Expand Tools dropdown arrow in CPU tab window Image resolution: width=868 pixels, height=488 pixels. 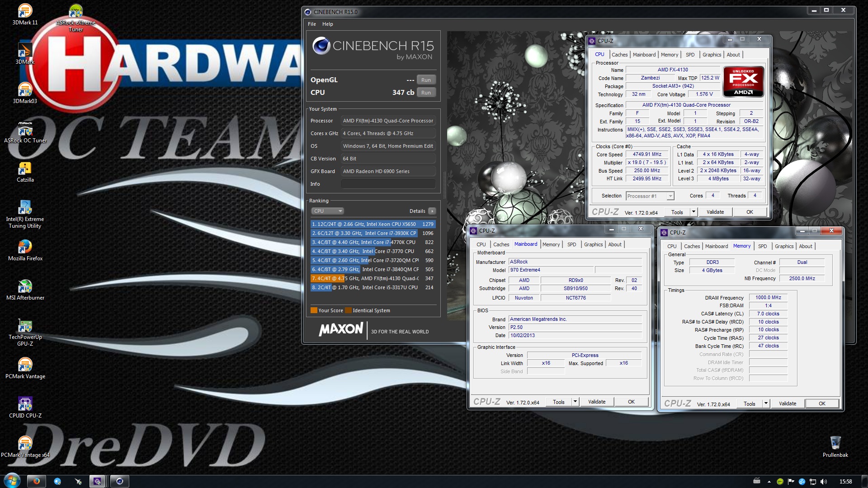[693, 212]
